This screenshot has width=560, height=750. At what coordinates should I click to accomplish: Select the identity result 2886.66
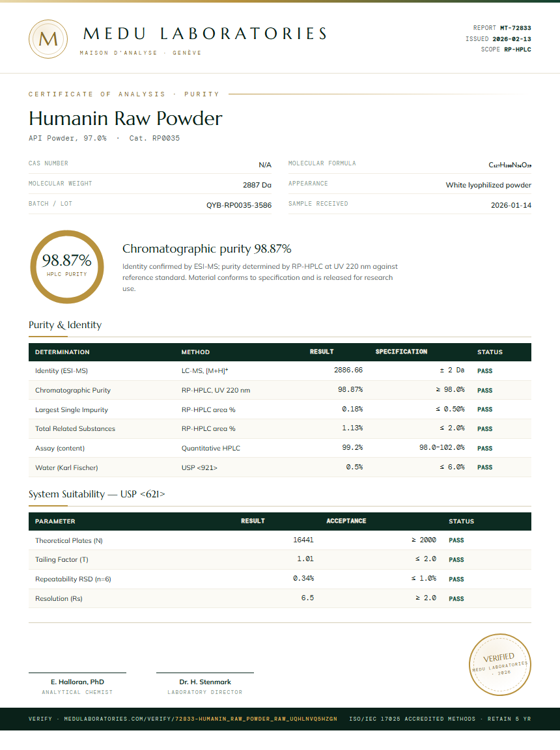click(x=348, y=370)
